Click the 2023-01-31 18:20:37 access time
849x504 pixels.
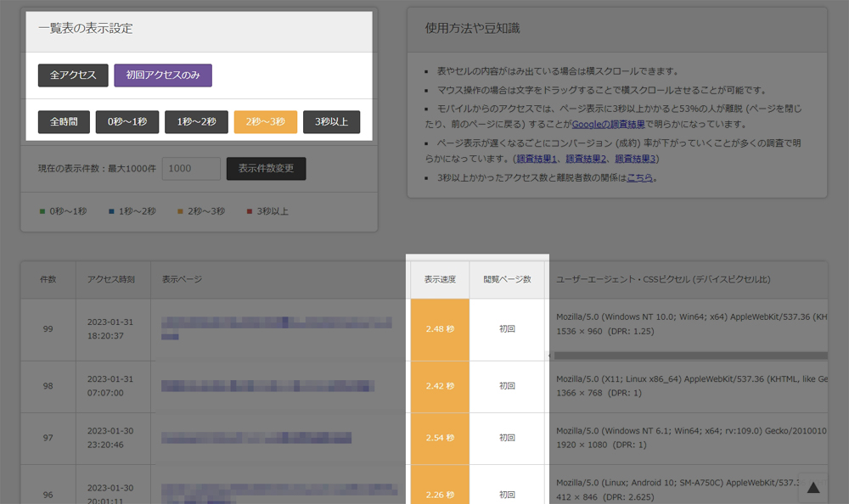tap(110, 329)
